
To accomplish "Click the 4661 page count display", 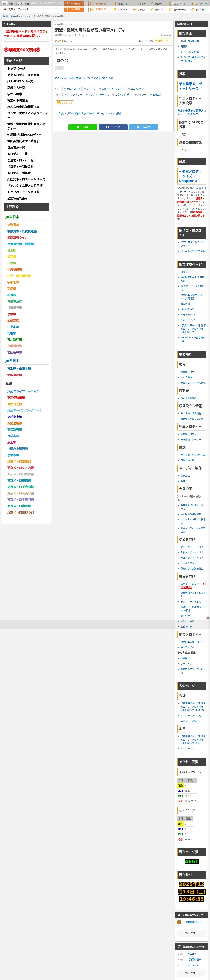I will point(191,861).
